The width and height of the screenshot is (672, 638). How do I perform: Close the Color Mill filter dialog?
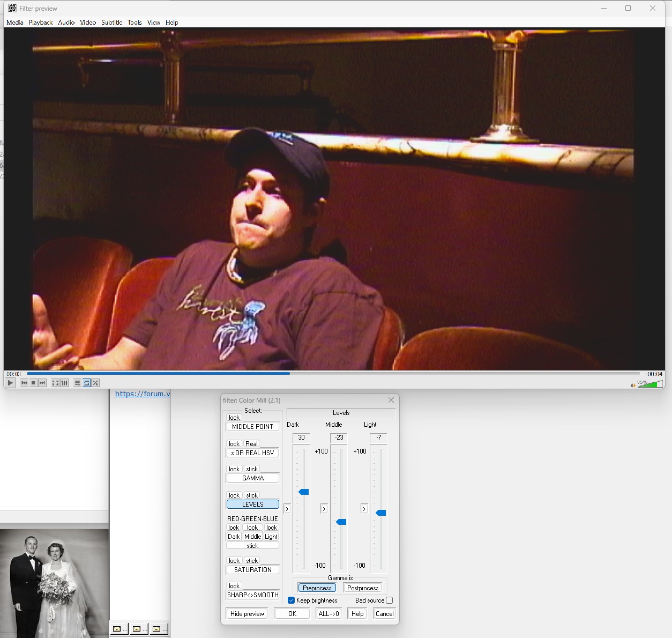(391, 400)
